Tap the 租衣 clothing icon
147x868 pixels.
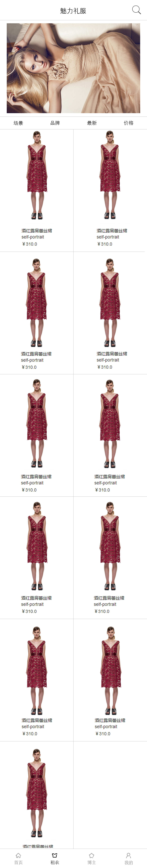click(x=55, y=855)
